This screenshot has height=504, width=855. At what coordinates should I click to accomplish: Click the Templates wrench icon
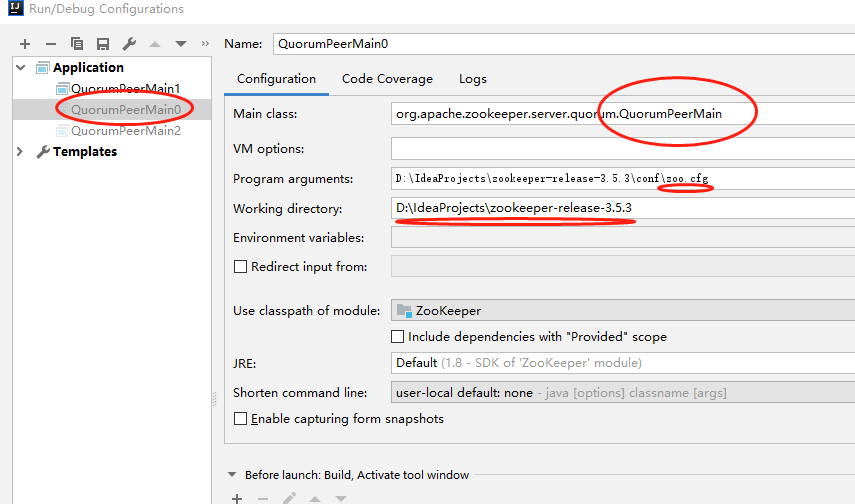[x=43, y=152]
